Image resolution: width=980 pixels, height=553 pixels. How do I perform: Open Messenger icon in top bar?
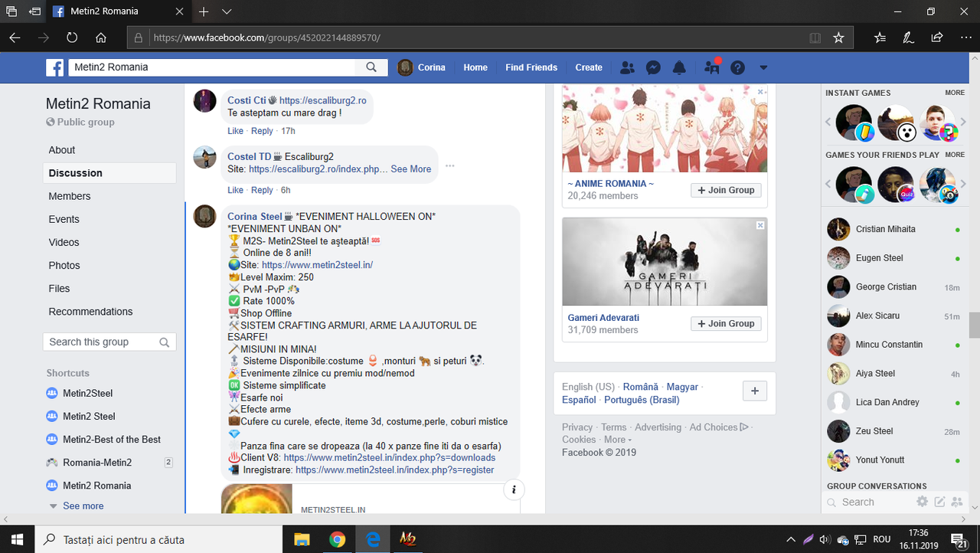653,67
